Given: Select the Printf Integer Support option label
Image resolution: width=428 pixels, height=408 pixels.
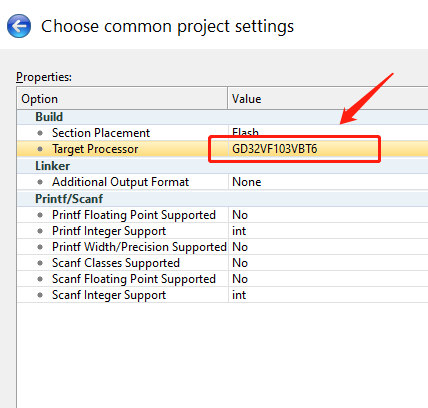Looking at the screenshot, I should (109, 231).
